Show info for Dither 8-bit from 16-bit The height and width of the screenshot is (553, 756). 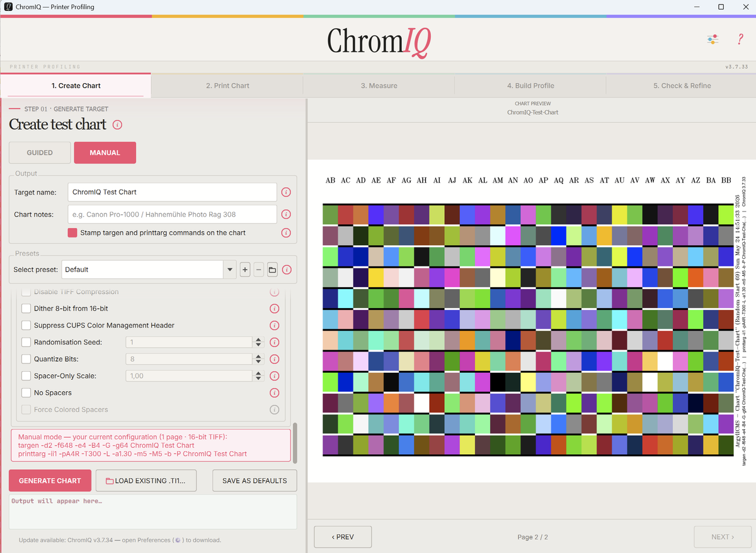pyautogui.click(x=274, y=309)
